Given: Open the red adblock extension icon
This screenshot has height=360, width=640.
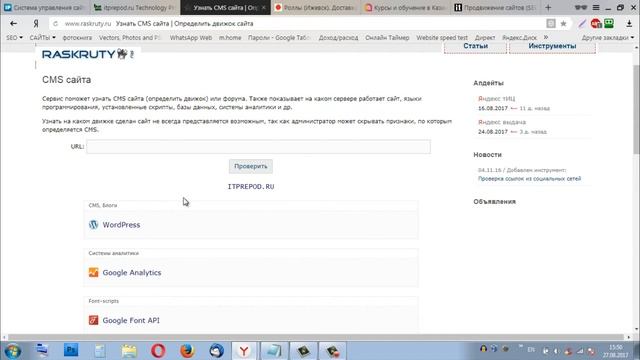Looking at the screenshot, I should (596, 24).
